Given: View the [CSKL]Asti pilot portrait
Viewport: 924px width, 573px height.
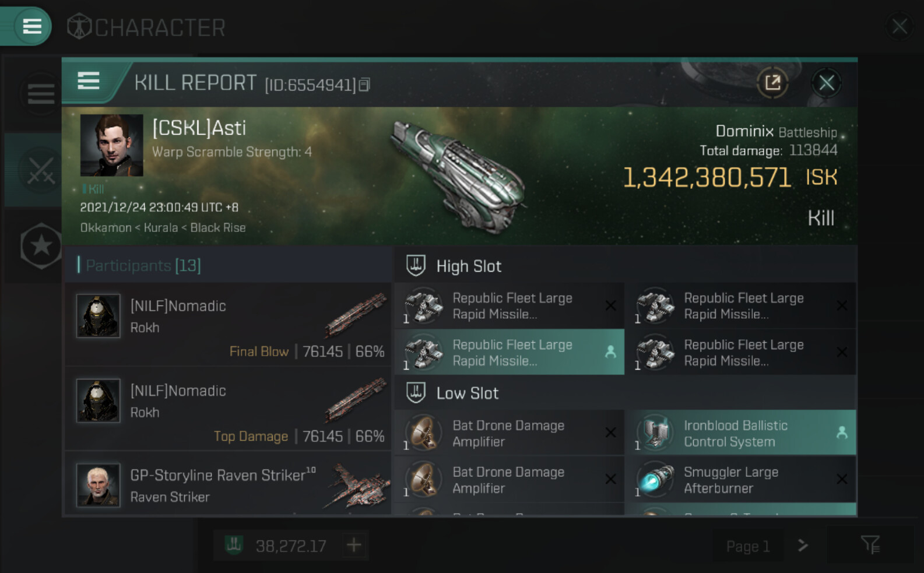Looking at the screenshot, I should click(111, 145).
